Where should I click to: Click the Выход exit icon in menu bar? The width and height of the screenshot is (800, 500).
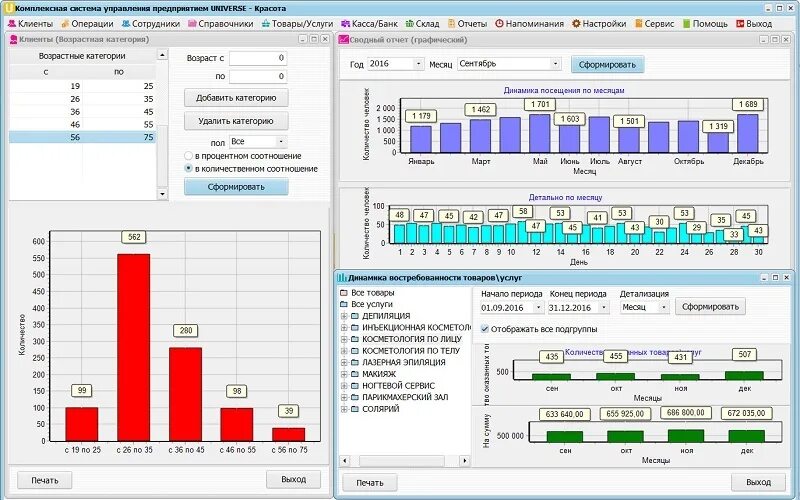(x=740, y=23)
